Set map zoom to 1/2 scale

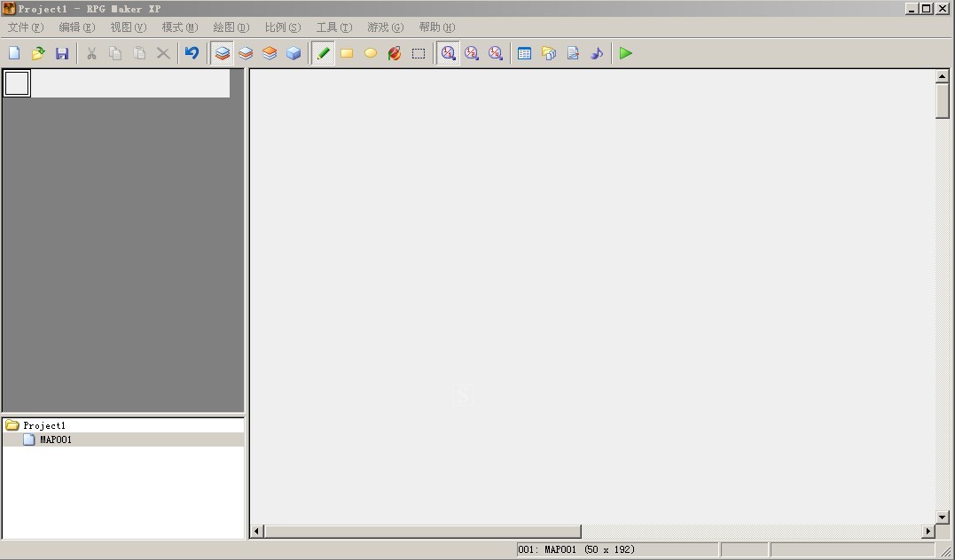472,53
